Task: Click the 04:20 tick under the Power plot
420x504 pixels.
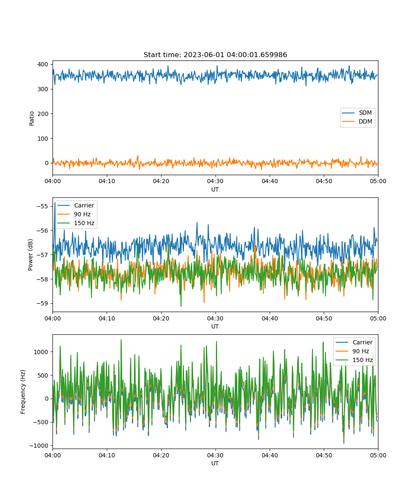Action: (x=161, y=318)
